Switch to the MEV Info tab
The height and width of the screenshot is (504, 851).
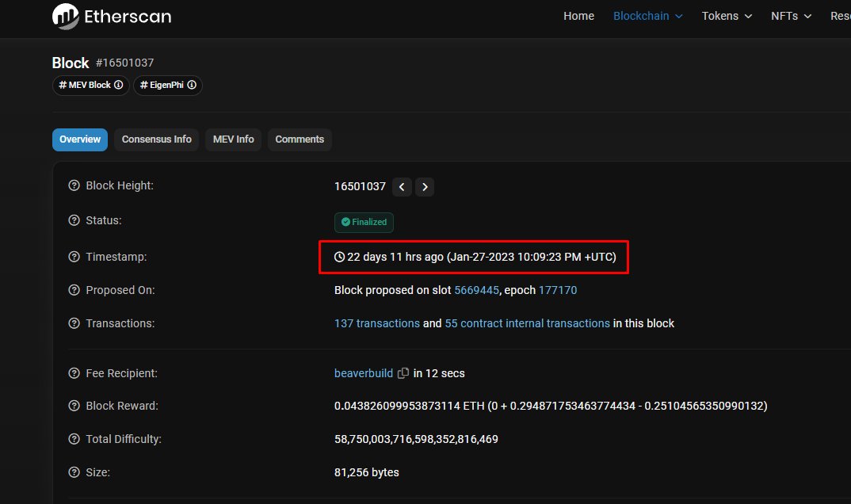[234, 139]
